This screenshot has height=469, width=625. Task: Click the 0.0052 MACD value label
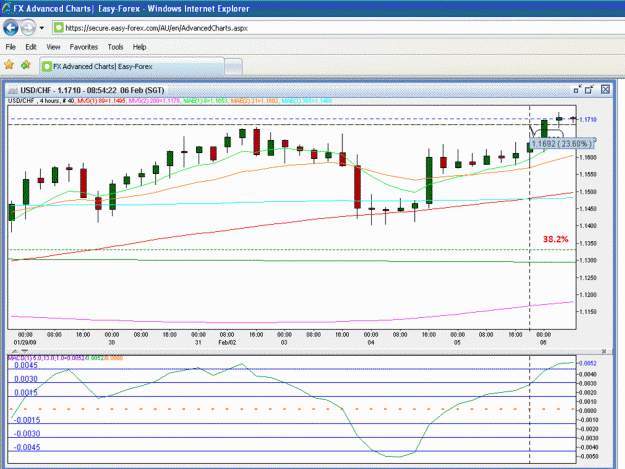point(588,363)
